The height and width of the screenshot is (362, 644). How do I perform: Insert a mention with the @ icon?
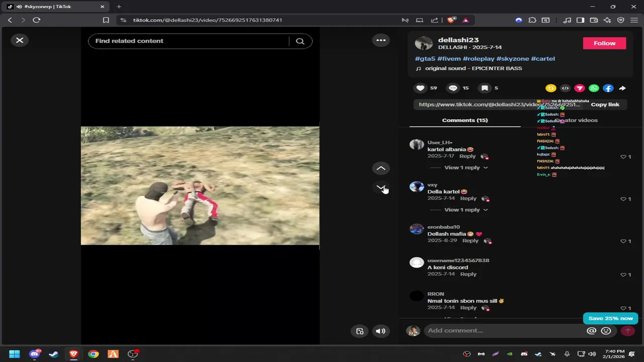pyautogui.click(x=592, y=331)
